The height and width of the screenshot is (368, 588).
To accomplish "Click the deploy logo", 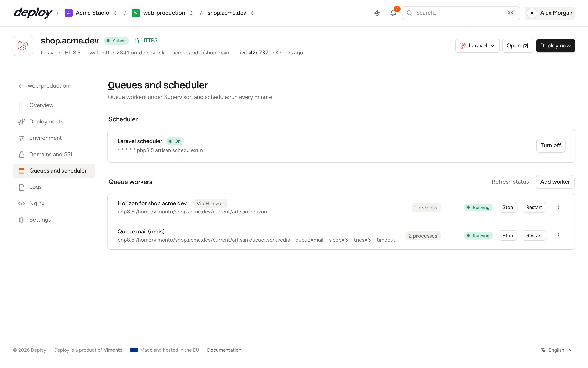I will pyautogui.click(x=33, y=13).
